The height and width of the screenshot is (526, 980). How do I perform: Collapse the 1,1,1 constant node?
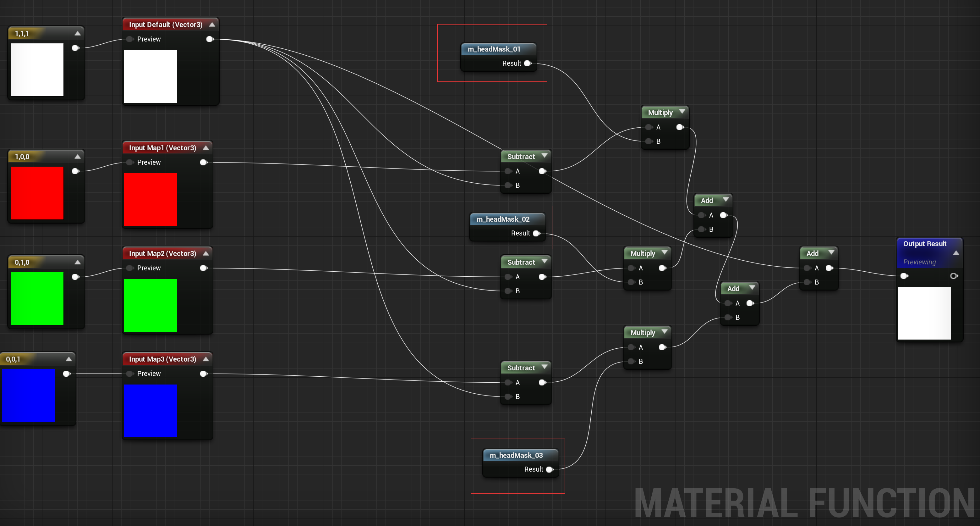pos(78,34)
